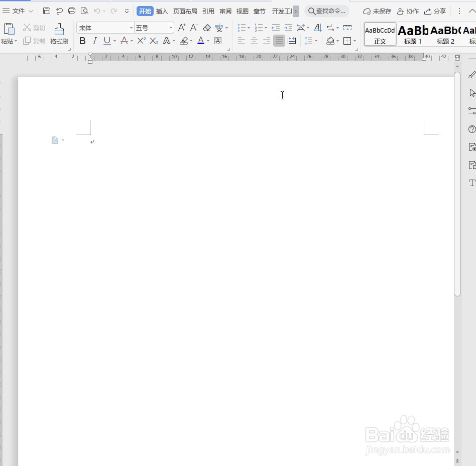Toggle Italic formatting
The width and height of the screenshot is (476, 466).
95,41
